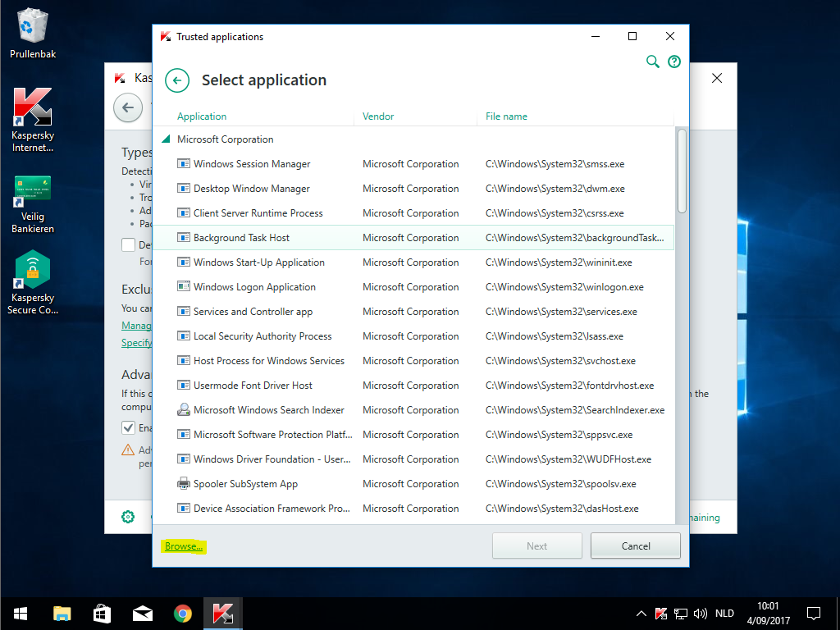Viewport: 840px width, 630px height.
Task: Click the Microsoft Corporation group label
Action: (225, 139)
